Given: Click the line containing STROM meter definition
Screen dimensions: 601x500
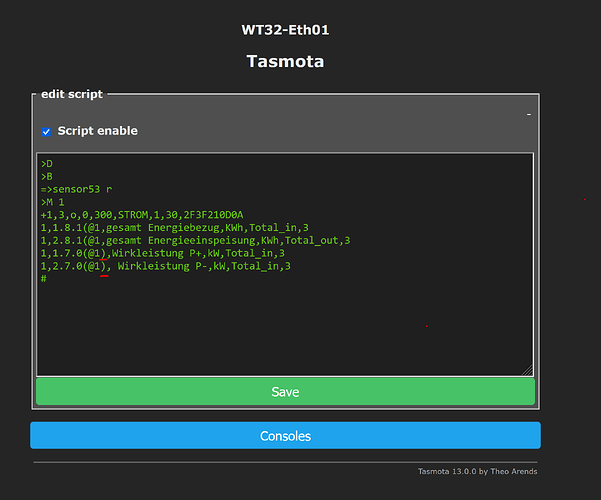Looking at the screenshot, I should [x=142, y=215].
